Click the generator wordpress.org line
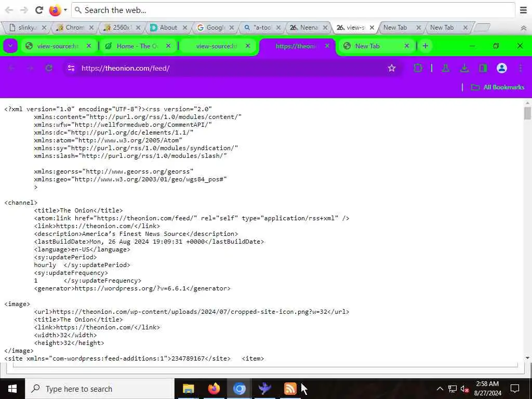This screenshot has height=399, width=532. click(132, 288)
